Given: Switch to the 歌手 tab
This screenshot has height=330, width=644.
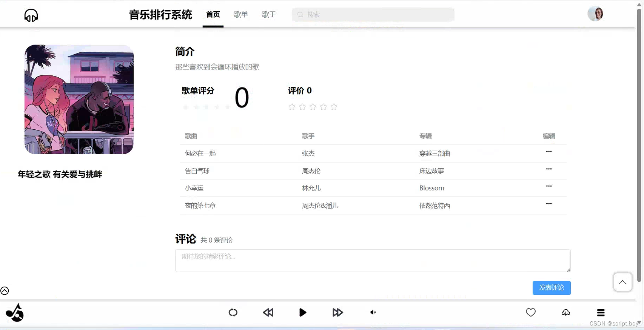Looking at the screenshot, I should click(269, 15).
